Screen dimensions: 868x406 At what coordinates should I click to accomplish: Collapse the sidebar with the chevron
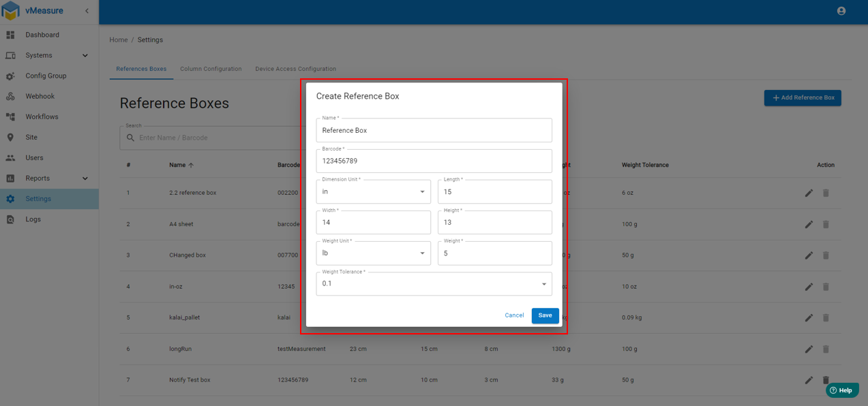pyautogui.click(x=87, y=11)
